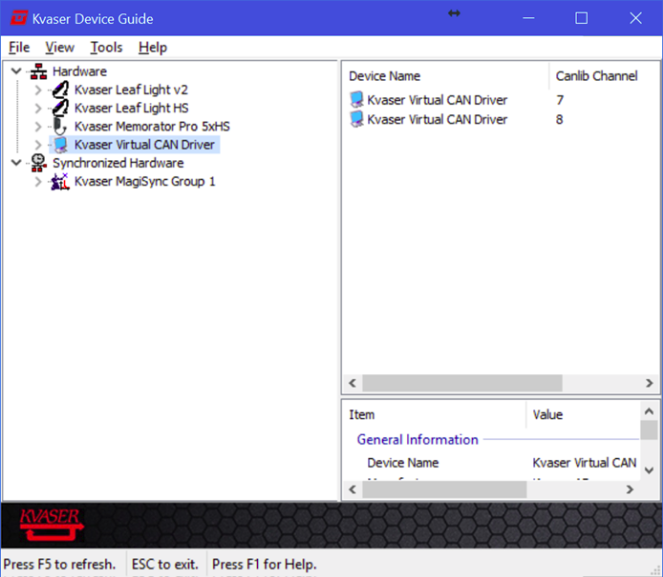
Task: Click 'Press F5 to refresh.' status text
Action: 60,564
